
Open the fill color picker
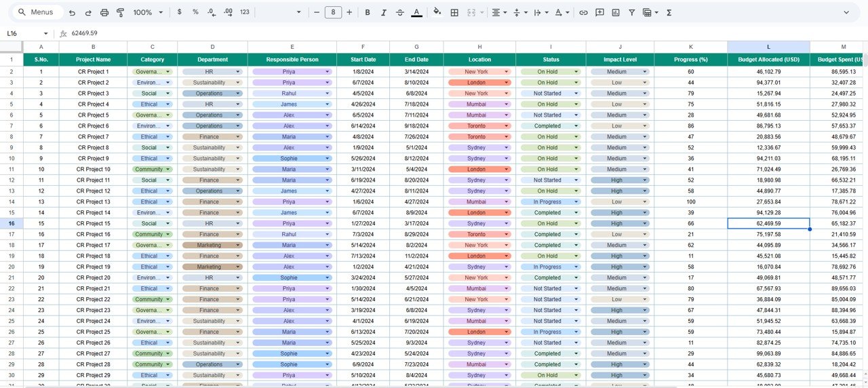point(437,12)
